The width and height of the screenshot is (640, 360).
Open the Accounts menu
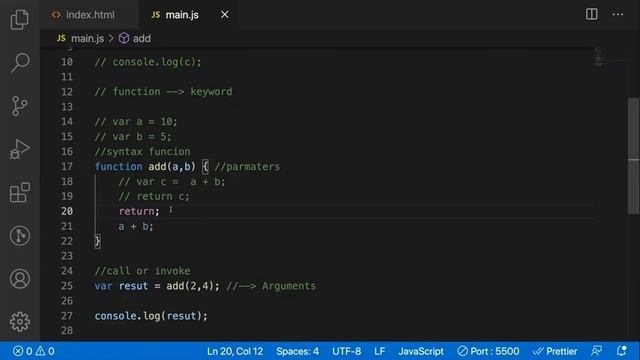20,279
